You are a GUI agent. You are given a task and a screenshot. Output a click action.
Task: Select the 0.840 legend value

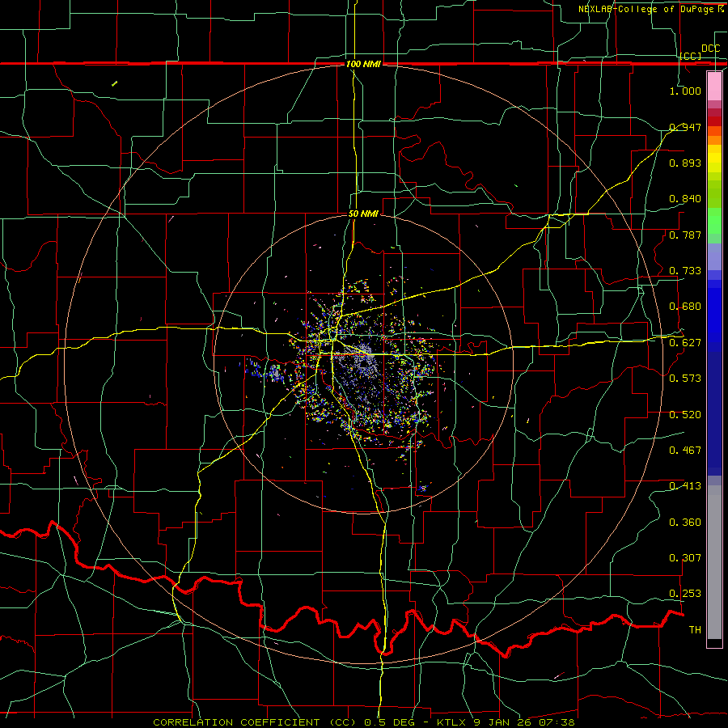685,199
